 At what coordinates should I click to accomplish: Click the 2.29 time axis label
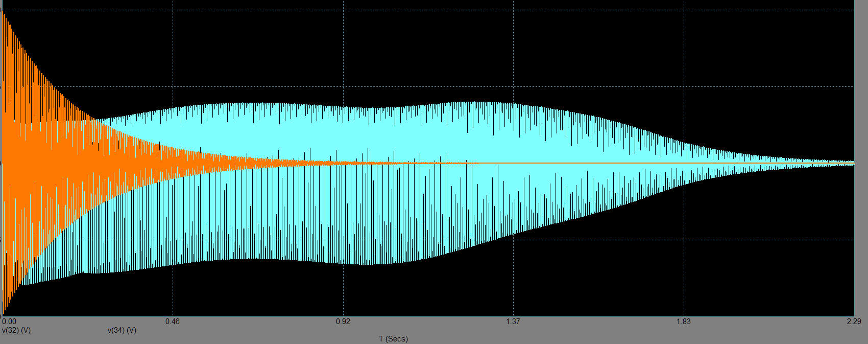click(x=854, y=322)
